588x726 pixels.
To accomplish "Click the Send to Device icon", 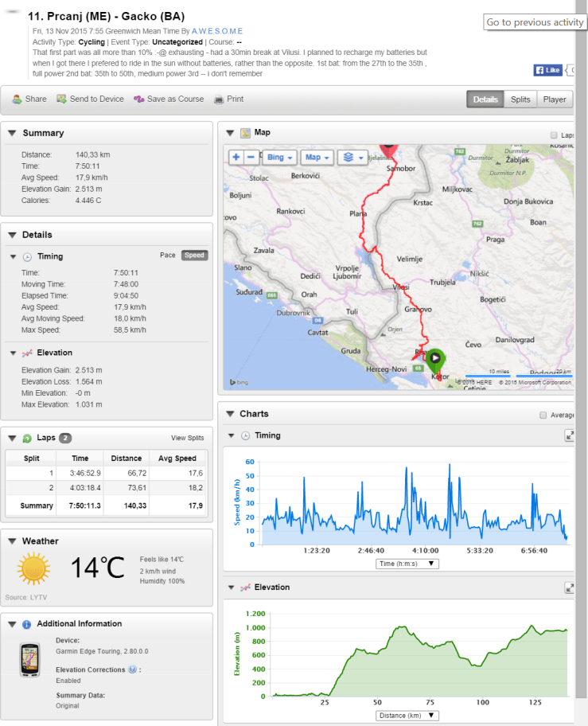I will 62,100.
